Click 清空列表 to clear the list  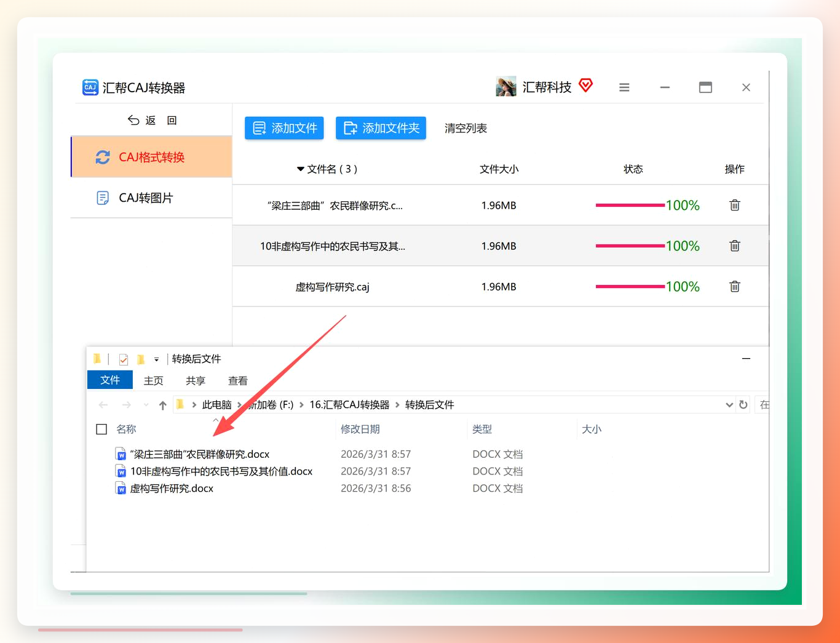(x=466, y=128)
